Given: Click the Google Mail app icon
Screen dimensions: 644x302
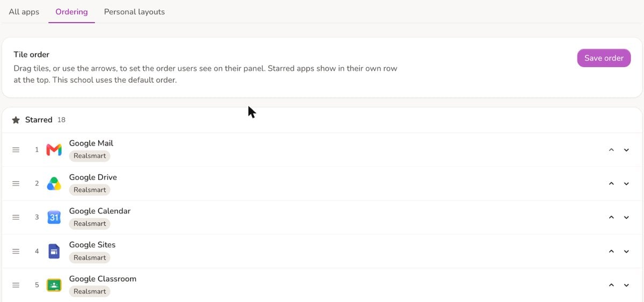Looking at the screenshot, I should point(54,150).
